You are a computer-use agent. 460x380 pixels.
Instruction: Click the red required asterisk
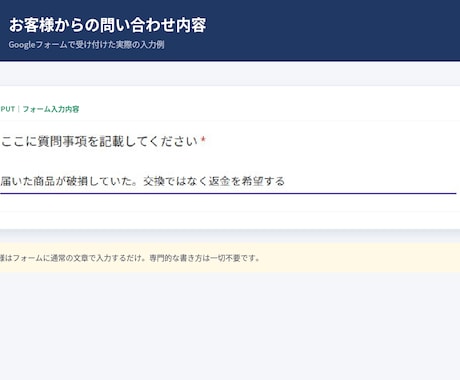pyautogui.click(x=203, y=139)
